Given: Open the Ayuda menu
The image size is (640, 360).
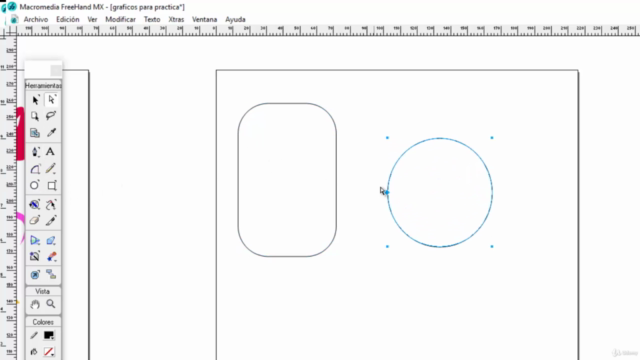Looking at the screenshot, I should coord(236,20).
